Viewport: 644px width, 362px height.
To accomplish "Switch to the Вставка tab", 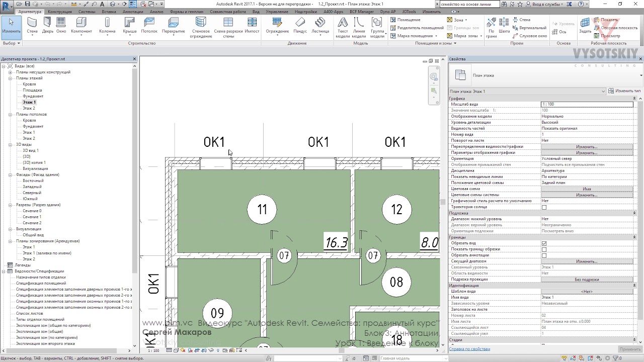I will click(109, 12).
